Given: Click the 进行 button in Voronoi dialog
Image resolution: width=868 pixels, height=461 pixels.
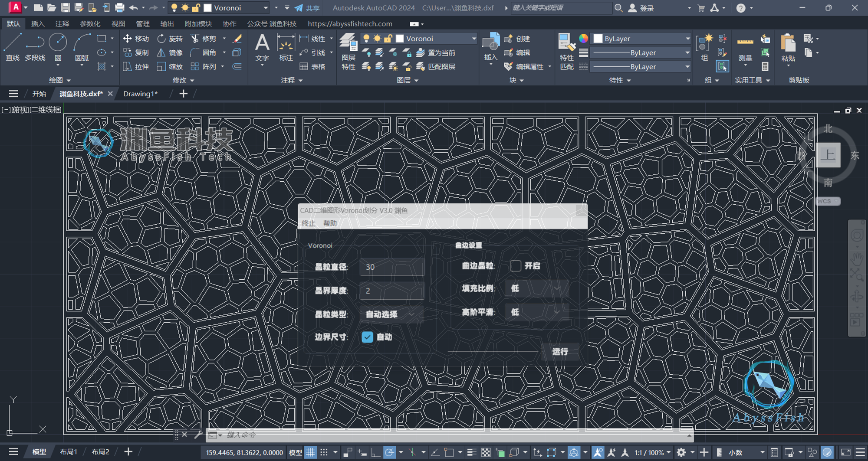Looking at the screenshot, I should (x=560, y=352).
